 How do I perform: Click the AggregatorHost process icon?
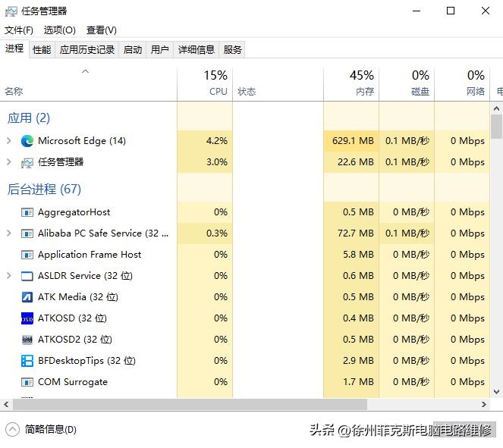27,212
